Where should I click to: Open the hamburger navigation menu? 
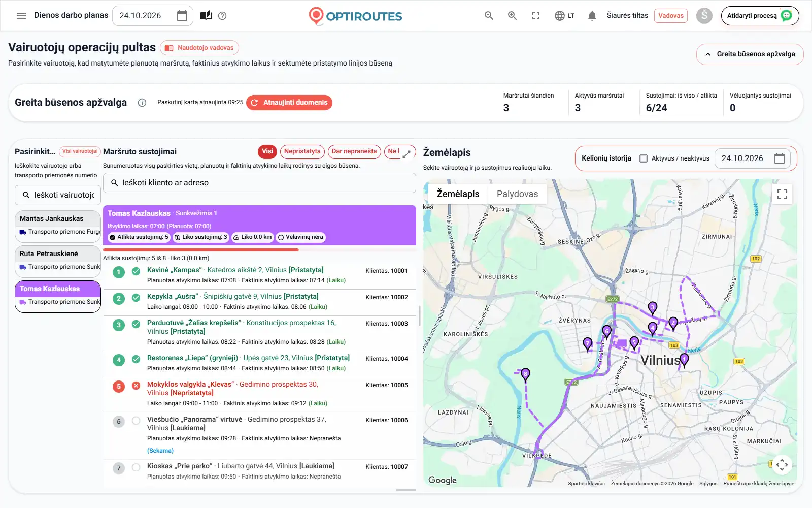click(21, 16)
